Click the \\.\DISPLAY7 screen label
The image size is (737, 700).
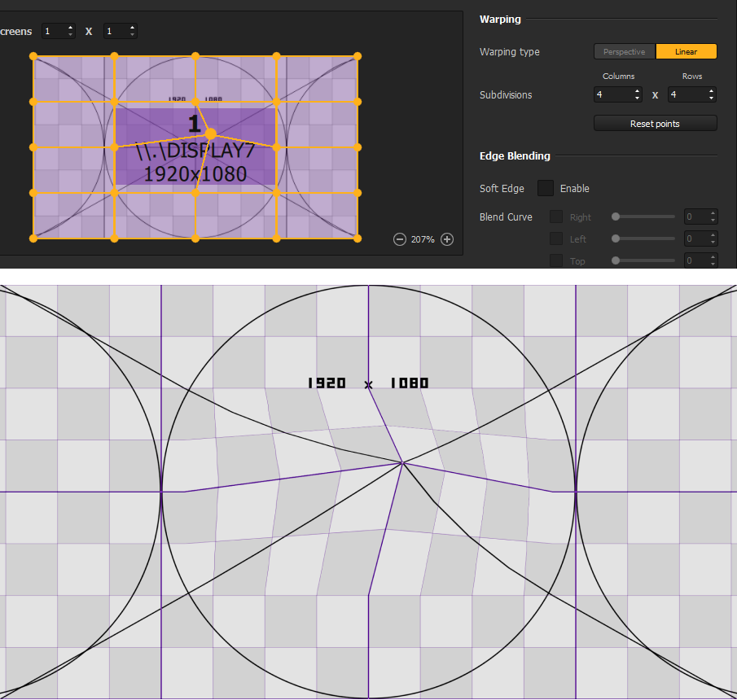pos(195,151)
